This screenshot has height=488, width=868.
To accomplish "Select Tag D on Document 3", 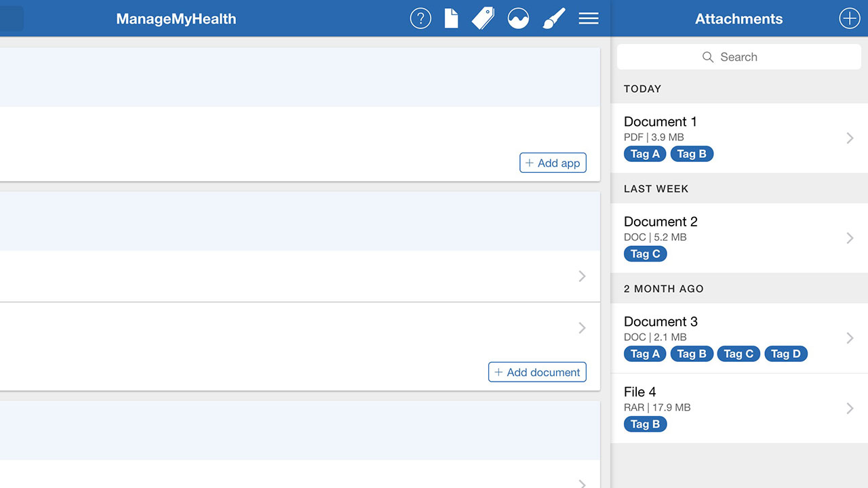I will [785, 354].
